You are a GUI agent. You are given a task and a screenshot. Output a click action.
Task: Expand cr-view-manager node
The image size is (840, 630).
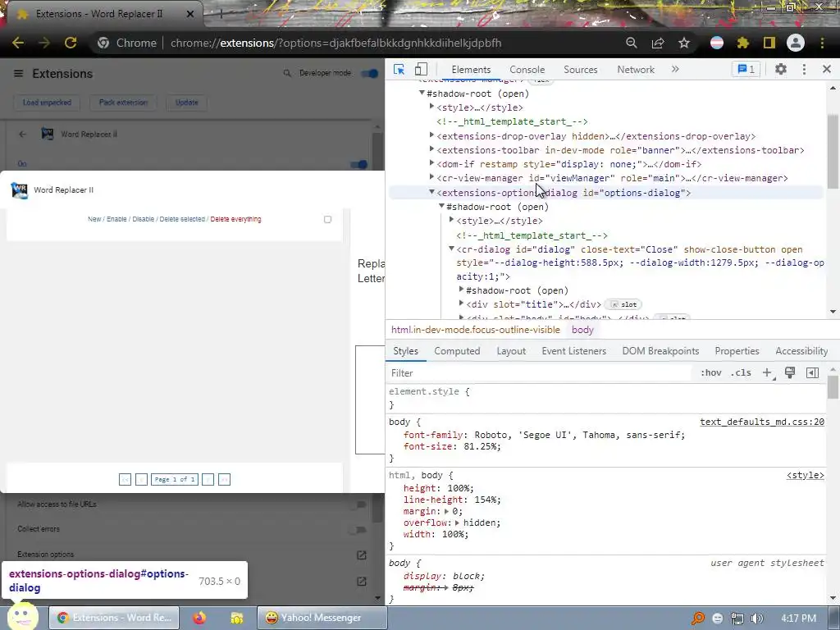pos(431,177)
